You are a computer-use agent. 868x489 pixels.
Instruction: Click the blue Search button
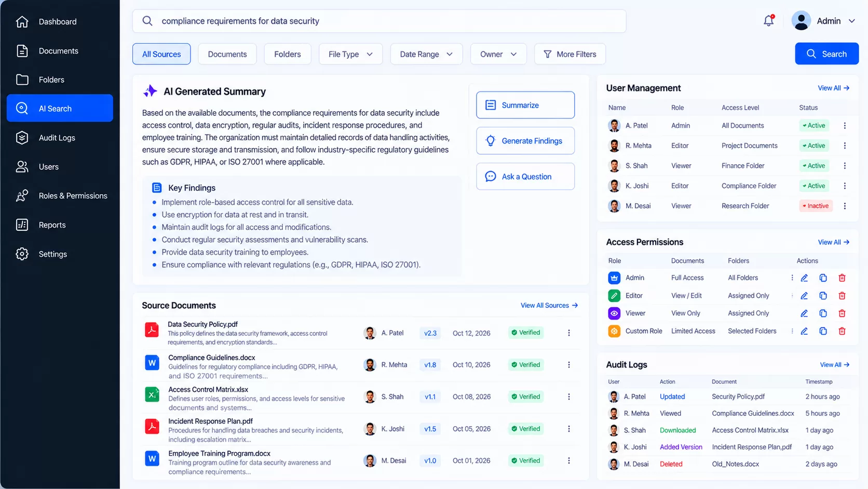(826, 54)
